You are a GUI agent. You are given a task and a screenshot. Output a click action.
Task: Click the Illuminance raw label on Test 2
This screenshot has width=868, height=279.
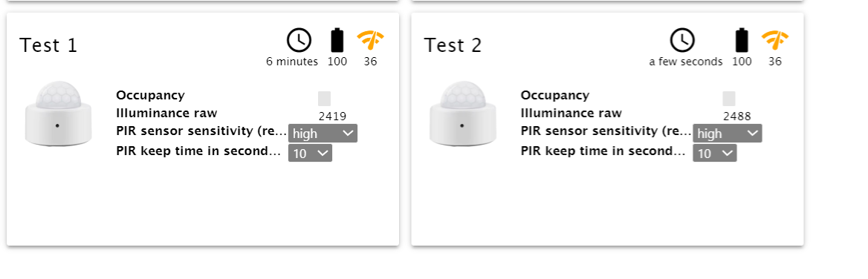[x=571, y=114]
